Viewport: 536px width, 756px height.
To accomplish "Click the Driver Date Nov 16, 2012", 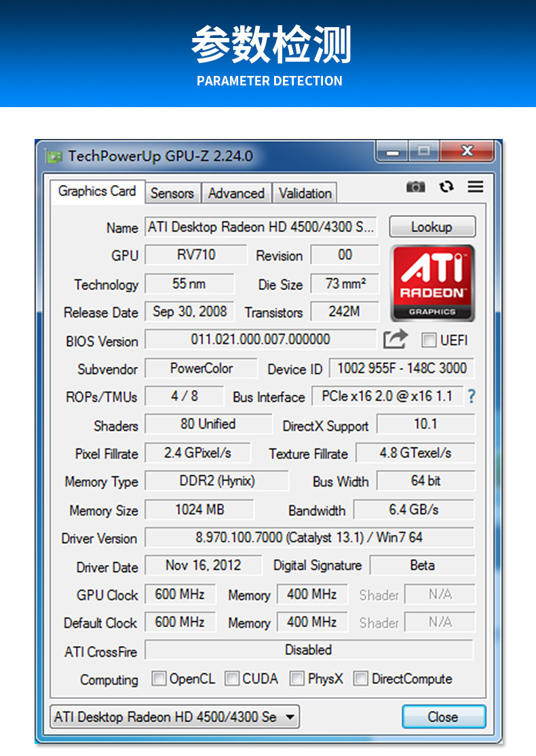I will [x=204, y=565].
